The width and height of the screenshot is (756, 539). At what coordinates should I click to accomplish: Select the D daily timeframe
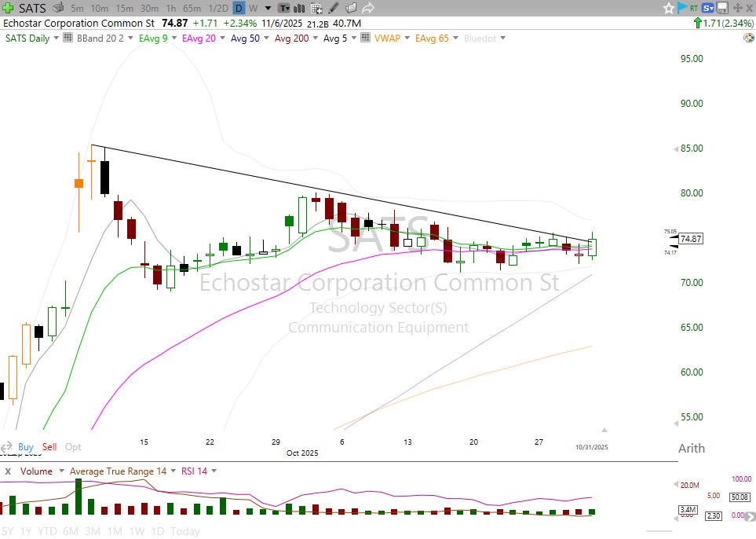pos(239,8)
